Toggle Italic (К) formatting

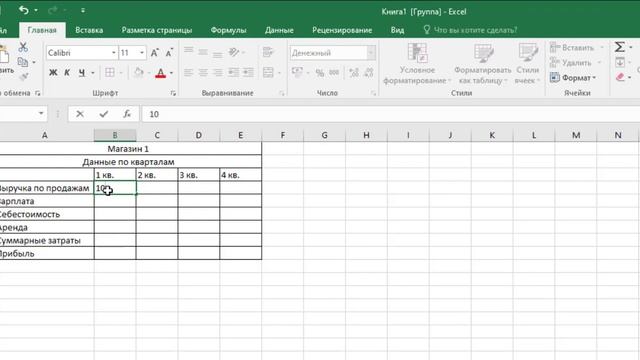pyautogui.click(x=67, y=73)
